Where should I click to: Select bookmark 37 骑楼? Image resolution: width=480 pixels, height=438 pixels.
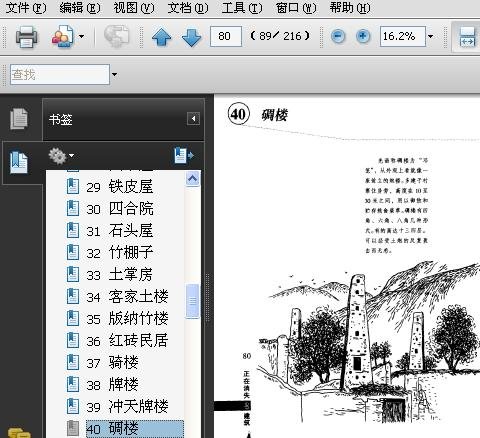coord(112,363)
